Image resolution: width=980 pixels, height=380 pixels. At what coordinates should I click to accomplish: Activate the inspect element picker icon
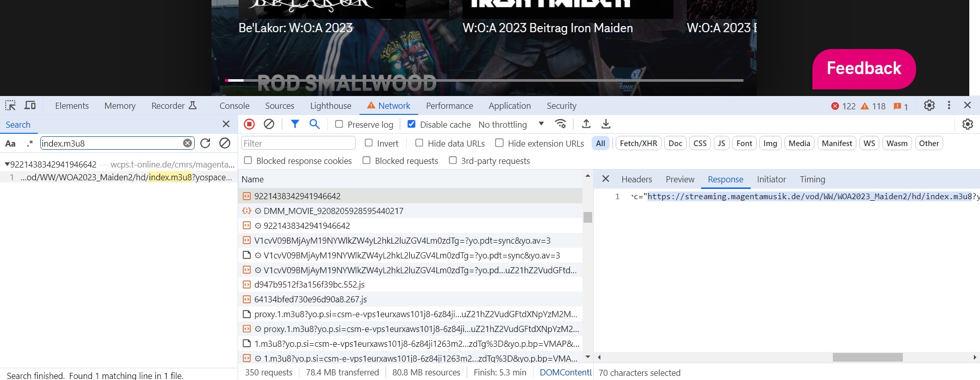pyautogui.click(x=10, y=106)
